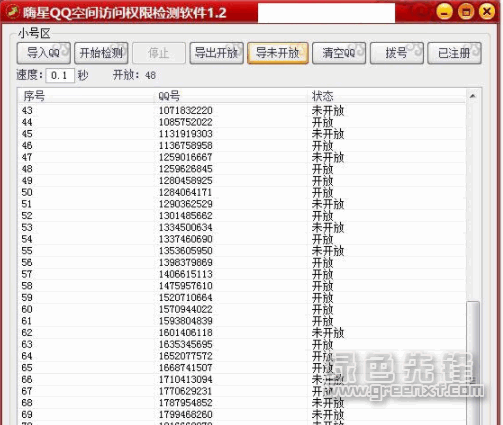The width and height of the screenshot is (503, 425).
Task: Click sequence number 60 cell
Action: [x=27, y=309]
